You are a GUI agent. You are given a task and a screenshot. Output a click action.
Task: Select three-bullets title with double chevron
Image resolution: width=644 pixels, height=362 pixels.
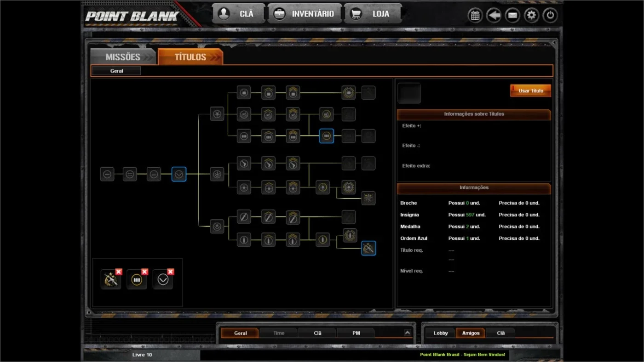pyautogui.click(x=293, y=136)
